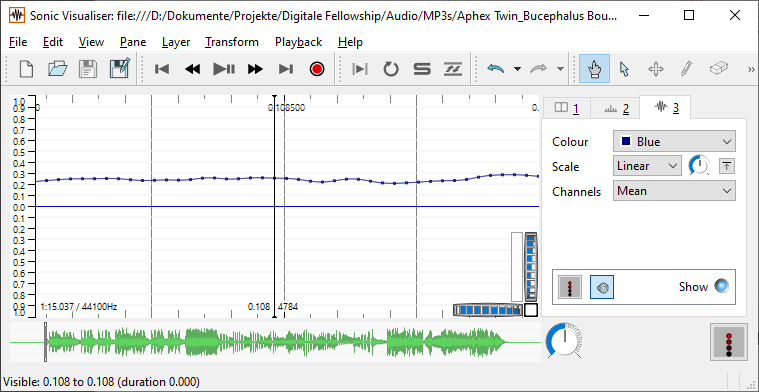Select the Draw pencil tool
This screenshot has width=759, height=392.
[686, 69]
